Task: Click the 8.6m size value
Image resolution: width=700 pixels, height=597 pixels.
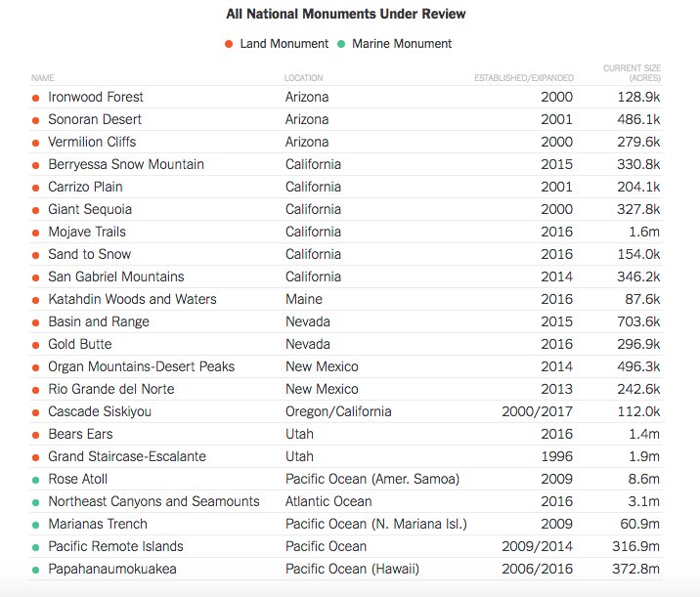Action: click(643, 479)
